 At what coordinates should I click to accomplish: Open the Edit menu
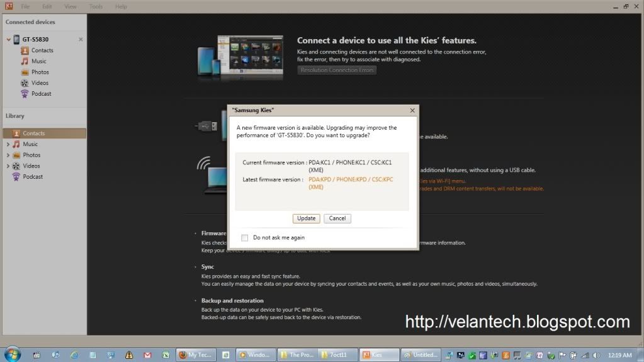point(47,6)
